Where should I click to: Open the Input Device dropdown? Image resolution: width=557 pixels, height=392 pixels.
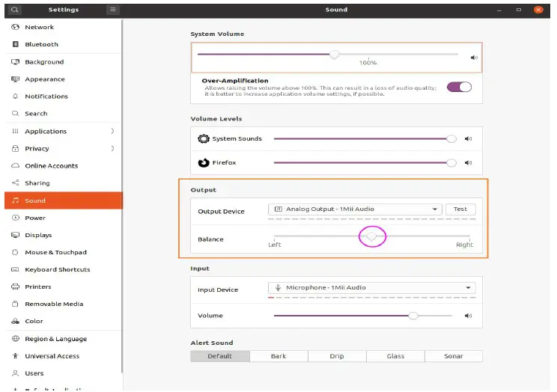pyautogui.click(x=372, y=288)
